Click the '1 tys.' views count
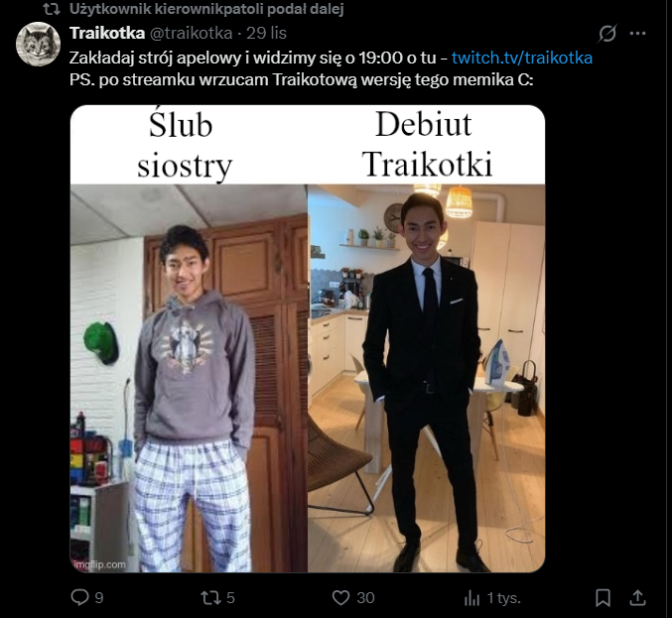 pyautogui.click(x=503, y=598)
